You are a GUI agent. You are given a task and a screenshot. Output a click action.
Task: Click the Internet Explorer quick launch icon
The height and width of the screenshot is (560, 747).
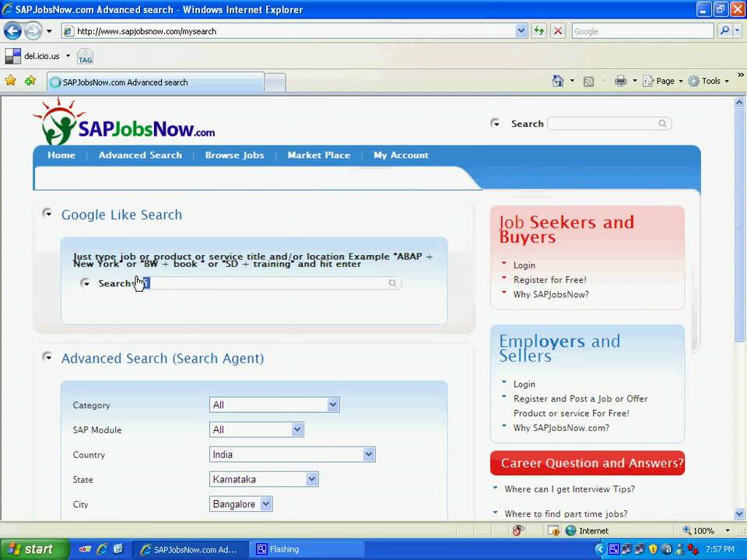pyautogui.click(x=101, y=549)
